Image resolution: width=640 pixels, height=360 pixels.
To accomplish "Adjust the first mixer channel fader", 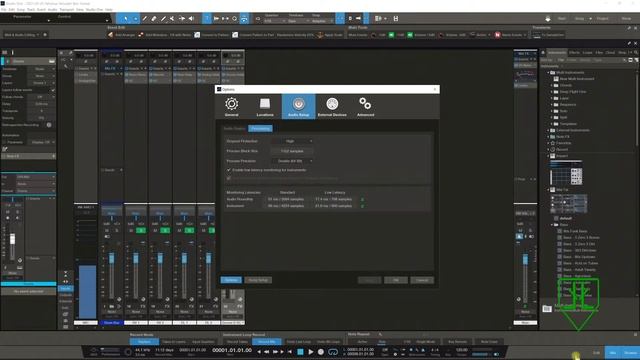I will coord(111,258).
